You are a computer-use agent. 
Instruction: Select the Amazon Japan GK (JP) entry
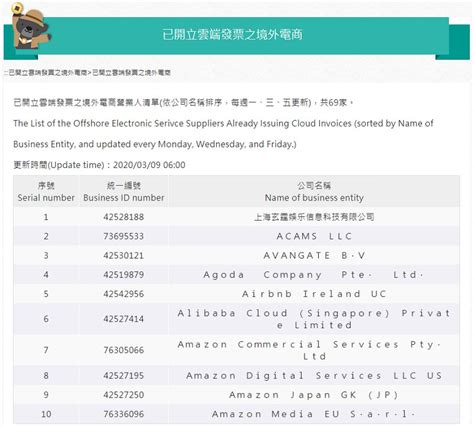click(314, 395)
